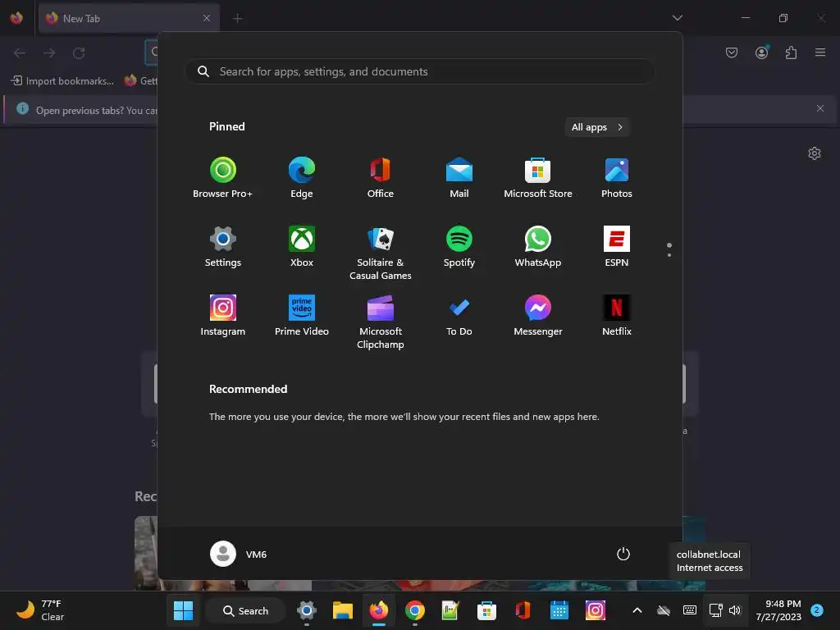Open Instagram in the pinned grid

(223, 316)
